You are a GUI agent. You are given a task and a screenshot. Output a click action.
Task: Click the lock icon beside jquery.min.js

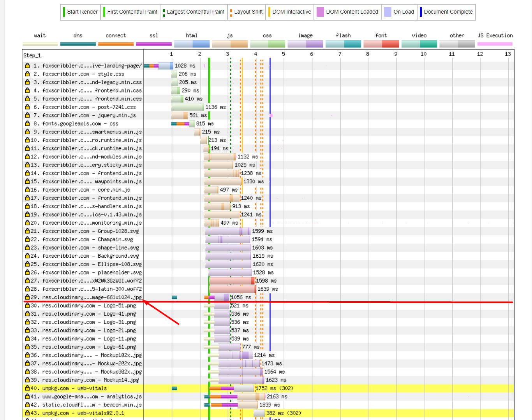(27, 115)
